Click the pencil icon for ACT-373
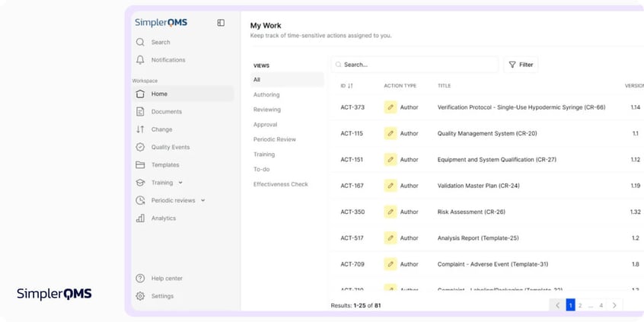Viewport: 644px width, 322px height. (x=391, y=107)
